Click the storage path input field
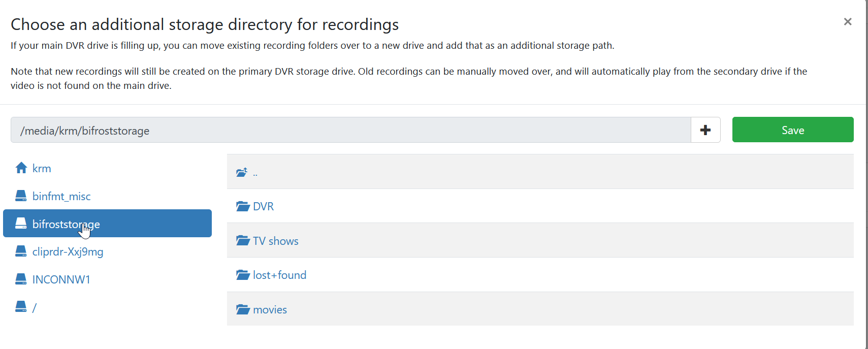The height and width of the screenshot is (349, 868). [350, 131]
